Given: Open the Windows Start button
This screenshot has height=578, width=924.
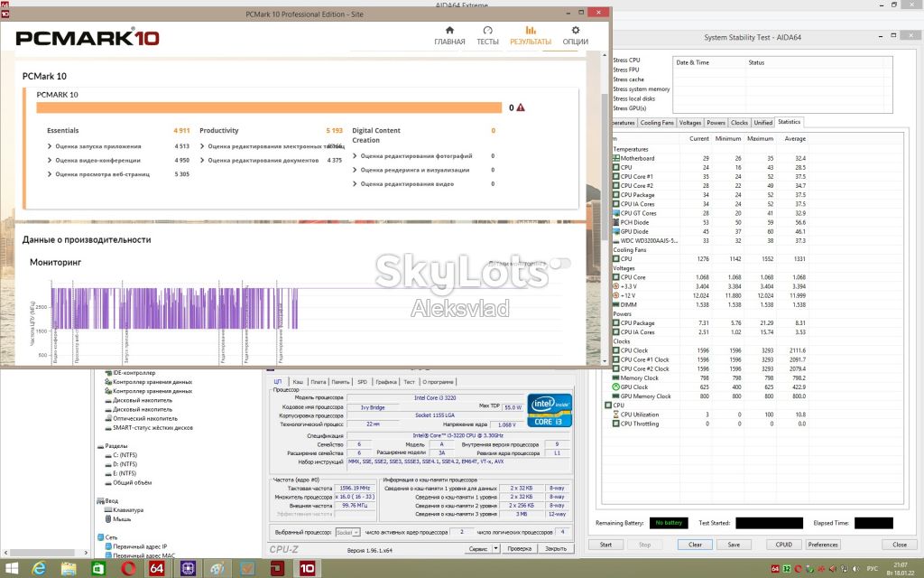Looking at the screenshot, I should (x=11, y=568).
